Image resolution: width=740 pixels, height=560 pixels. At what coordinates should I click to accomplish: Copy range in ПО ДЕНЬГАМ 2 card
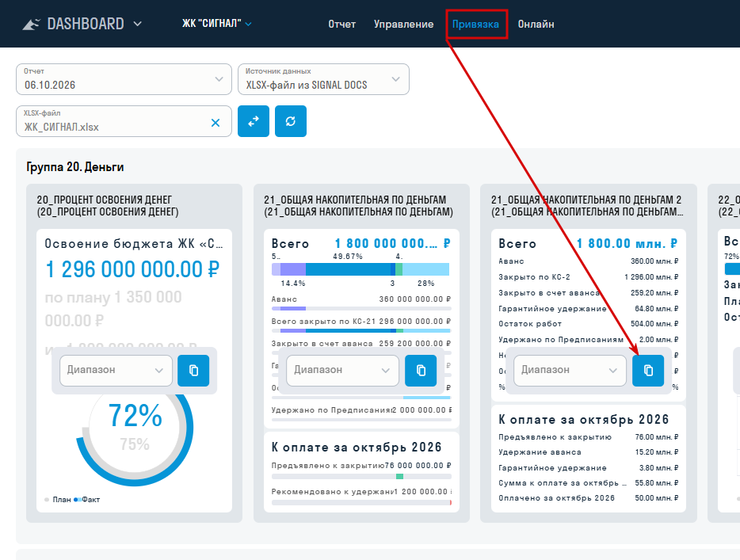(648, 371)
